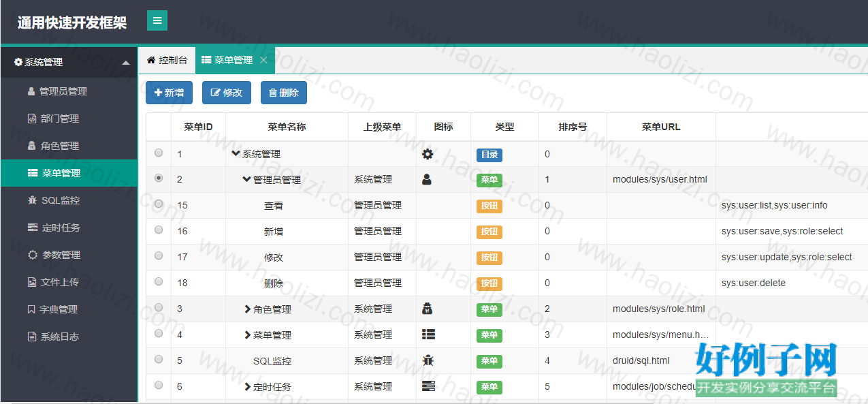Click the user icon in 管理员管理 row
The width and height of the screenshot is (868, 404).
tap(427, 180)
